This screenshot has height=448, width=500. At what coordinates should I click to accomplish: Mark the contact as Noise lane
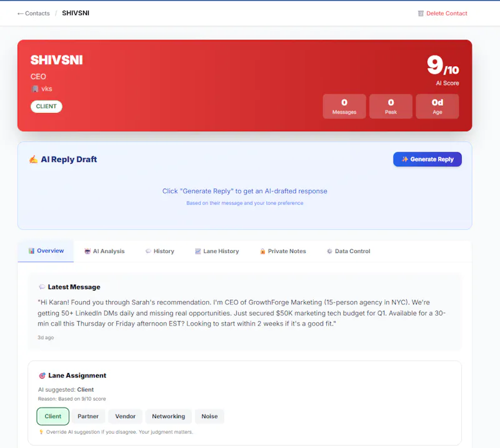tap(209, 416)
